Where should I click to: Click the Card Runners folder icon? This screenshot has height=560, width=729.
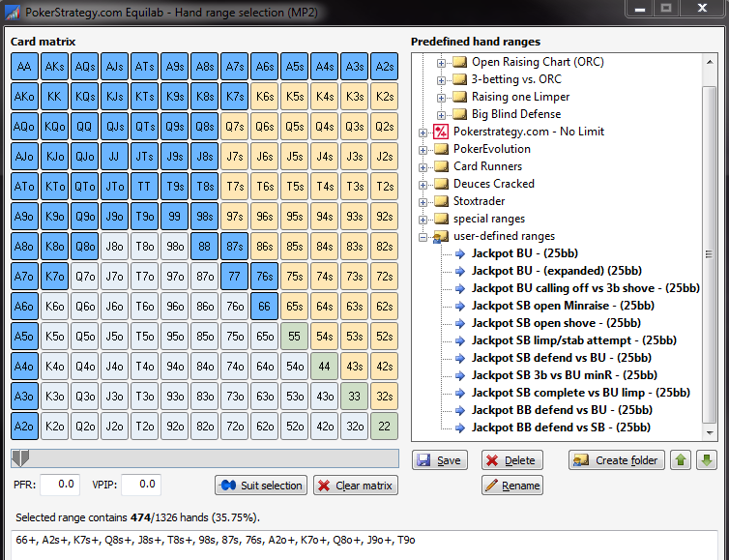[441, 166]
